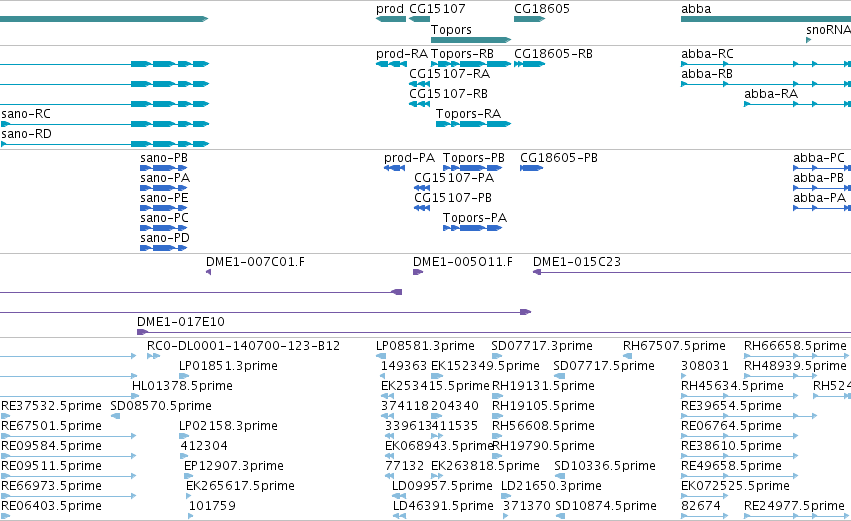The height and width of the screenshot is (521, 851).
Task: Click the SD07717.5prime EST label
Action: click(x=604, y=366)
